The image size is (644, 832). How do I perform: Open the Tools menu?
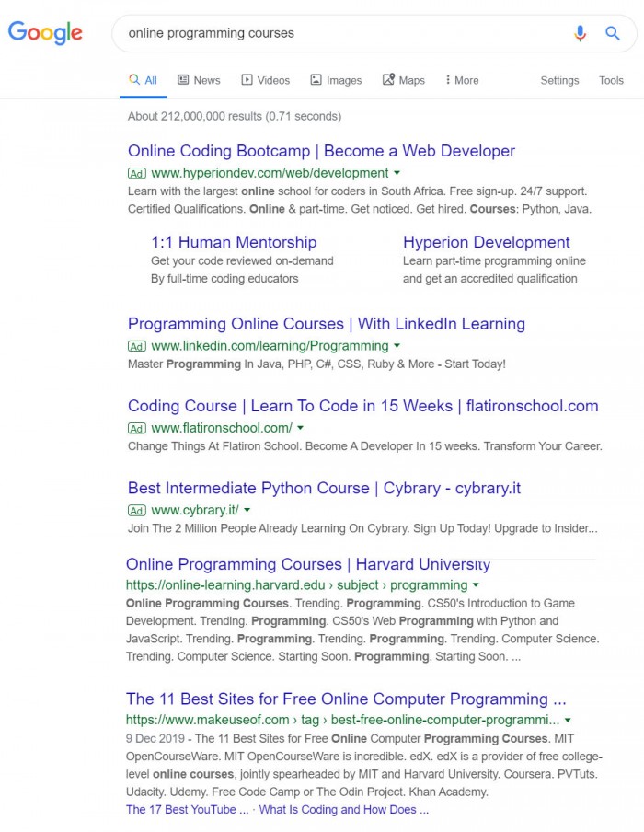pos(611,80)
